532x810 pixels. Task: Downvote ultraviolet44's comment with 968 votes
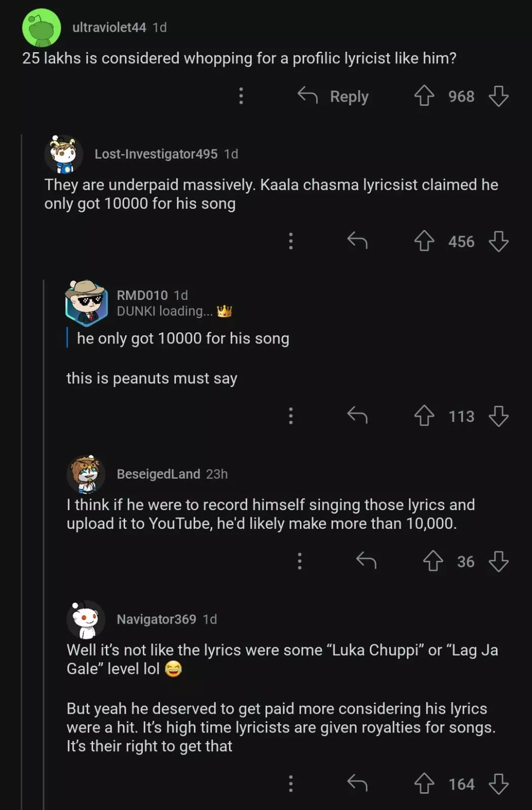[x=499, y=96]
